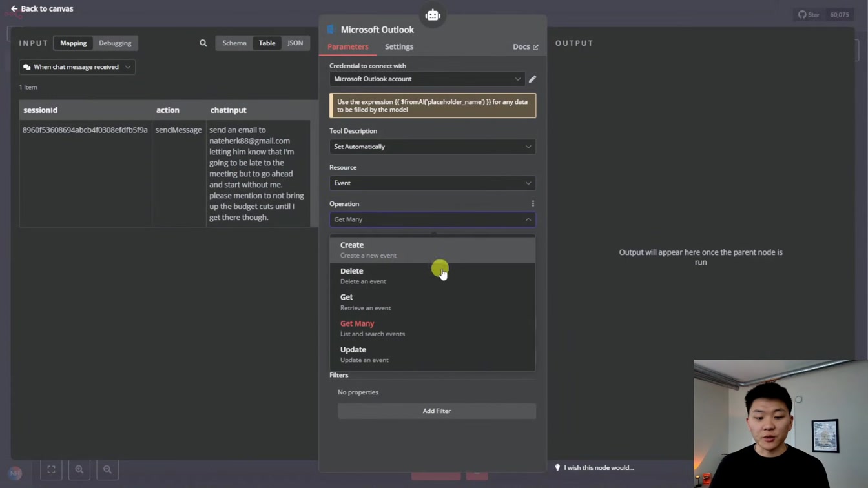868x488 pixels.
Task: Click 'I wish this node would...' link
Action: [x=594, y=468]
